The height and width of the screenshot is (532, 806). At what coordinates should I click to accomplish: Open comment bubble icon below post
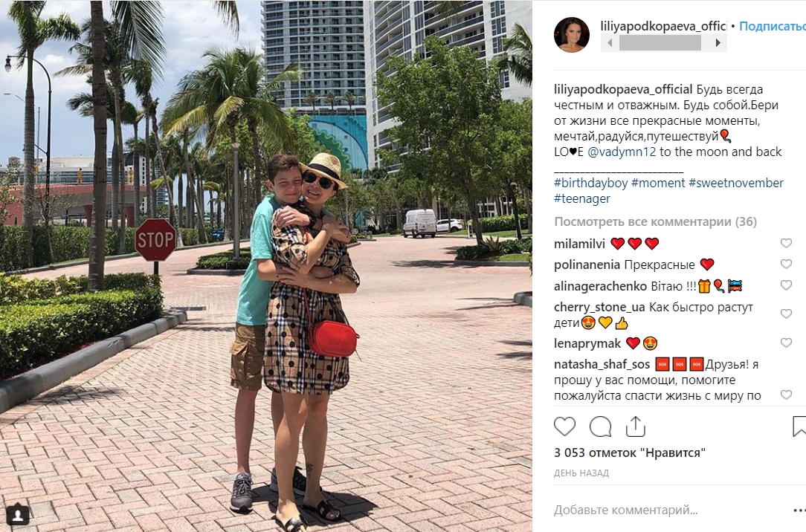(600, 426)
